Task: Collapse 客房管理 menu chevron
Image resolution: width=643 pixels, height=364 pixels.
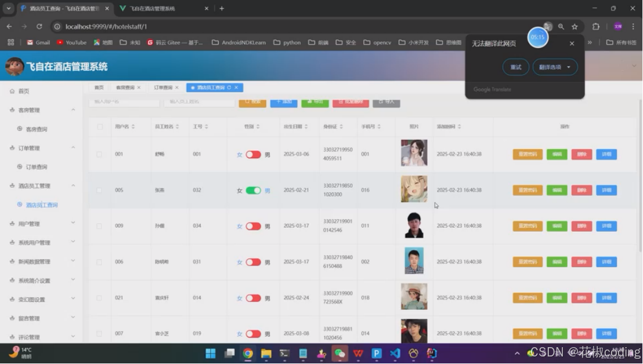Action: coord(73,110)
